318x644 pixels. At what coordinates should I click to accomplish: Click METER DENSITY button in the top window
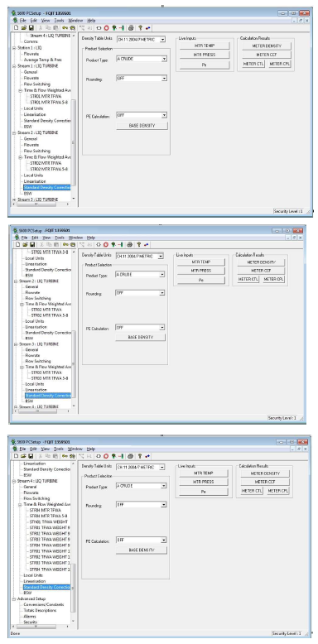(x=267, y=46)
